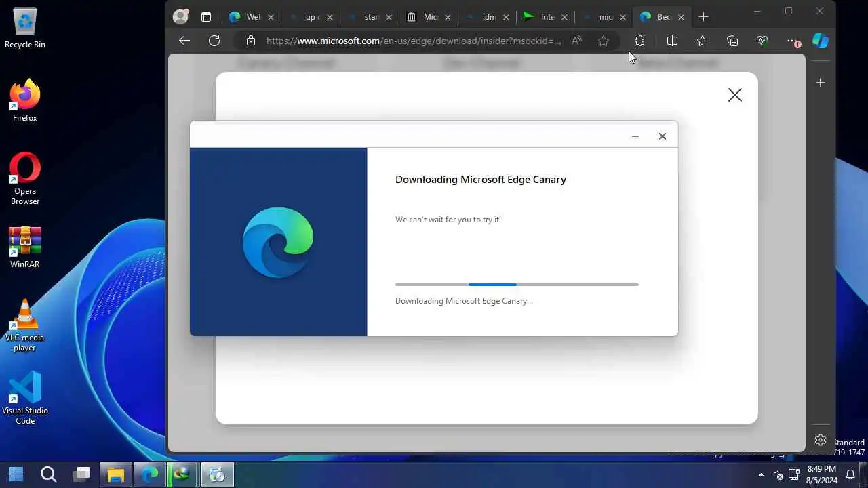
Task: Select WinRAR desktop shortcut
Action: click(x=25, y=248)
